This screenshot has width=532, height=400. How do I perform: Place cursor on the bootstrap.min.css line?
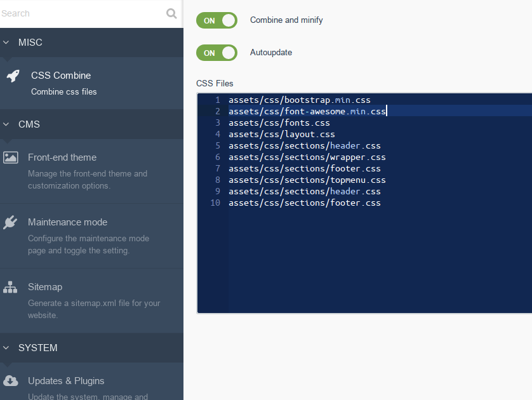coord(299,100)
